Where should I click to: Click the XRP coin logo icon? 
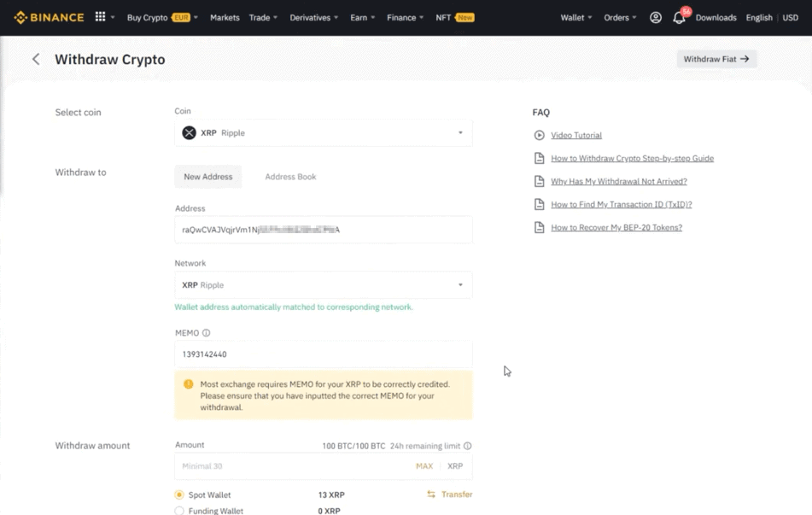(189, 132)
